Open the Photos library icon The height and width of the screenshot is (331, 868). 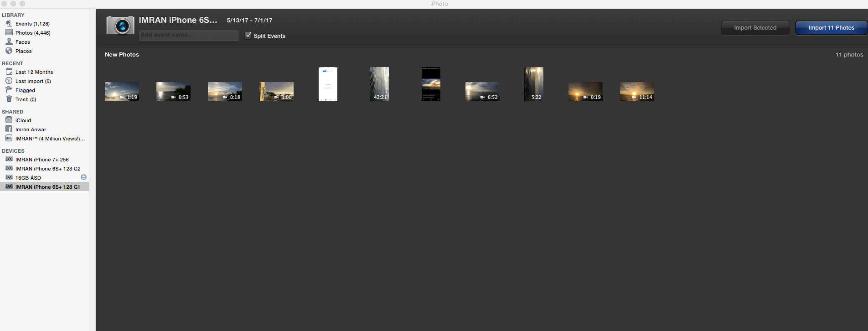pos(9,32)
